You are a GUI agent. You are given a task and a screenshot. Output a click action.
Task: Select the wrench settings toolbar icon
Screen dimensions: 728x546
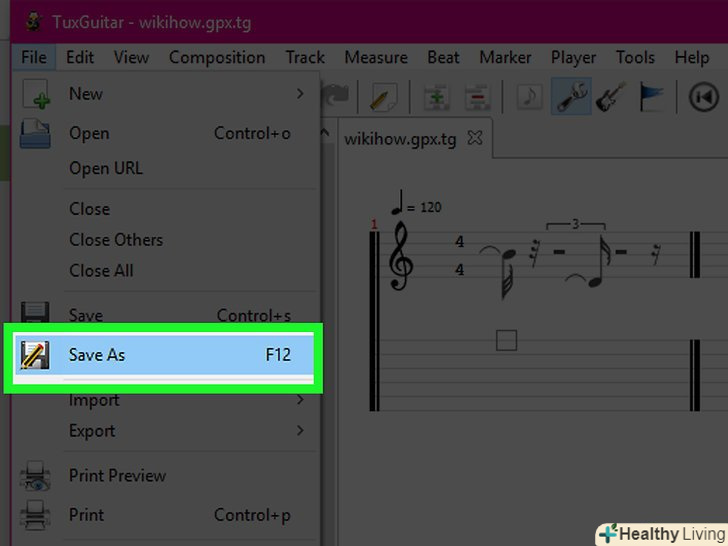[571, 97]
